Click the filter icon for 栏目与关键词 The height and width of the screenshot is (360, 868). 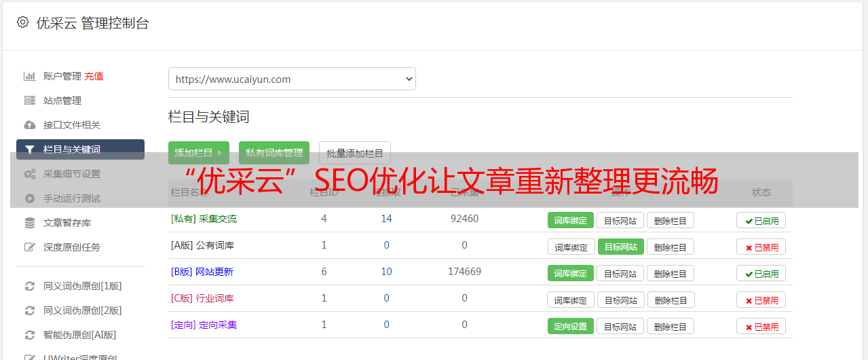coord(29,149)
